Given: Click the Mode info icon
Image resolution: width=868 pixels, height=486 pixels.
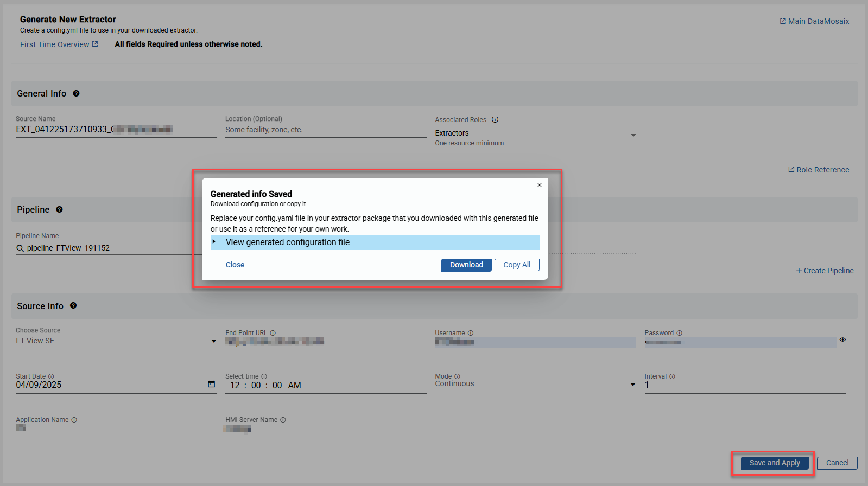Looking at the screenshot, I should [457, 376].
